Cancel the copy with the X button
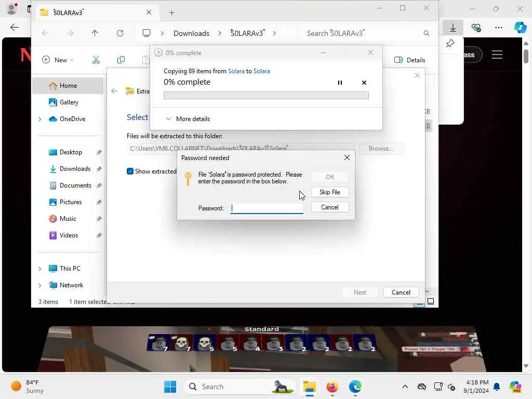 click(x=364, y=83)
